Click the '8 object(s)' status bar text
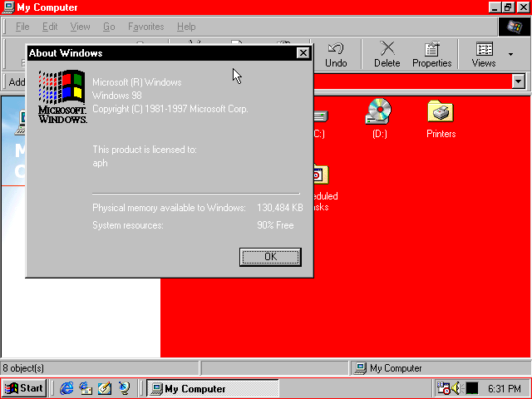The width and height of the screenshot is (532, 399). [23, 368]
